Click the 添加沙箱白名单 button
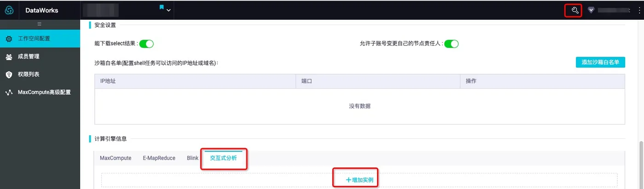Image resolution: width=644 pixels, height=189 pixels. 600,62
